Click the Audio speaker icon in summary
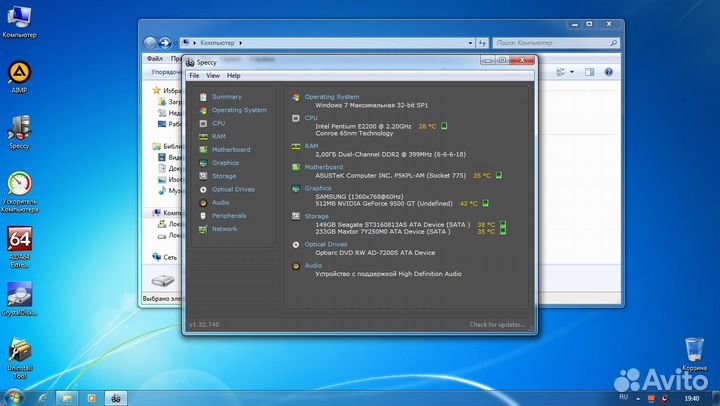The image size is (720, 406). [x=296, y=266]
